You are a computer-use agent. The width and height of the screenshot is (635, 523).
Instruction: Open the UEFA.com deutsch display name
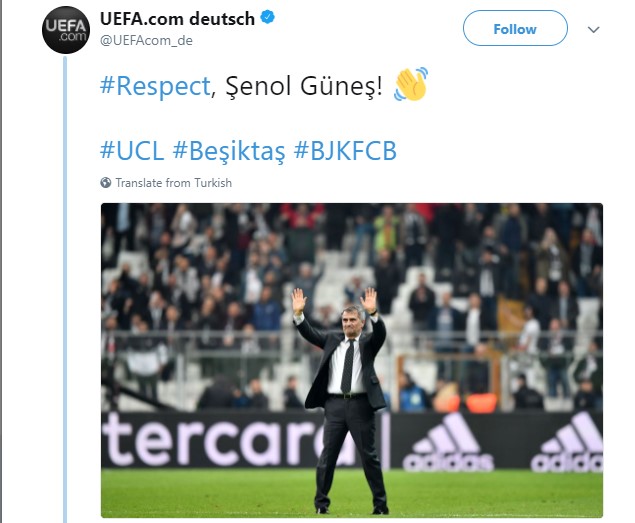(178, 18)
